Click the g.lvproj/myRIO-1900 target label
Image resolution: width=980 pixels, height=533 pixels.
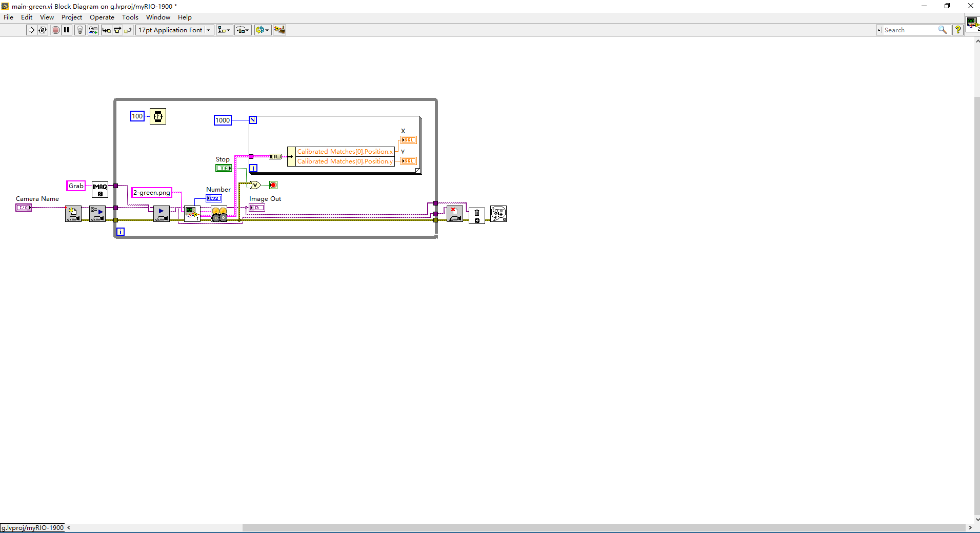pyautogui.click(x=32, y=528)
